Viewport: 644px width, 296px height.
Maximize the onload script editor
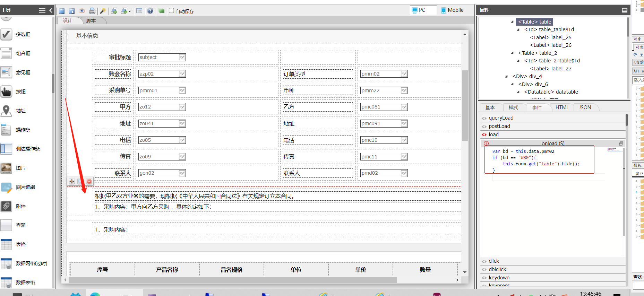(621, 143)
